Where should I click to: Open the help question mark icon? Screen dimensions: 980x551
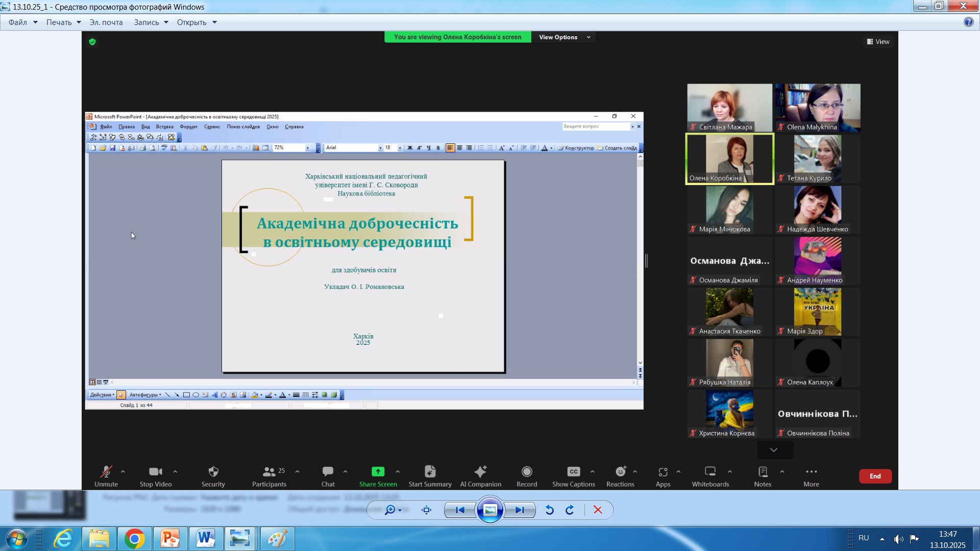[x=968, y=22]
